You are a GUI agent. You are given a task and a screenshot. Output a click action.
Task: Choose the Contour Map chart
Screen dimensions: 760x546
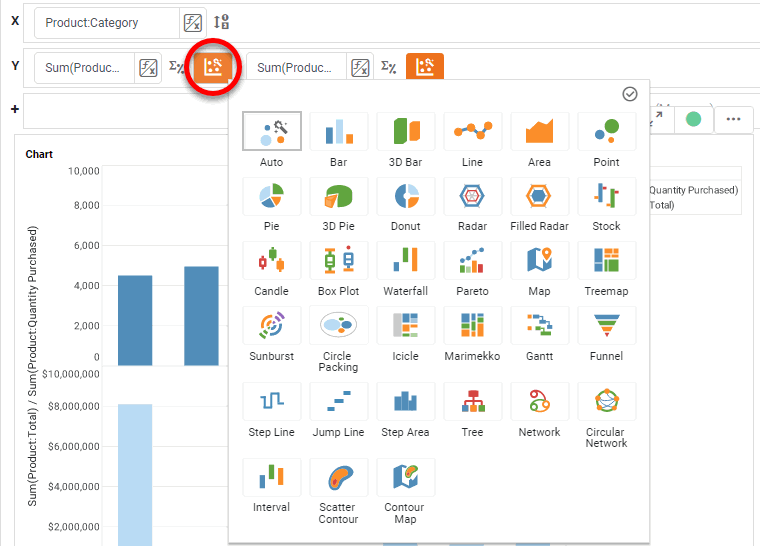click(x=405, y=478)
